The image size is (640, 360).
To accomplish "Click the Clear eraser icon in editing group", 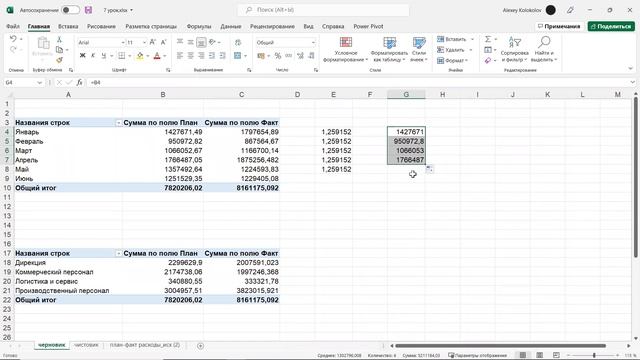I will pyautogui.click(x=488, y=60).
